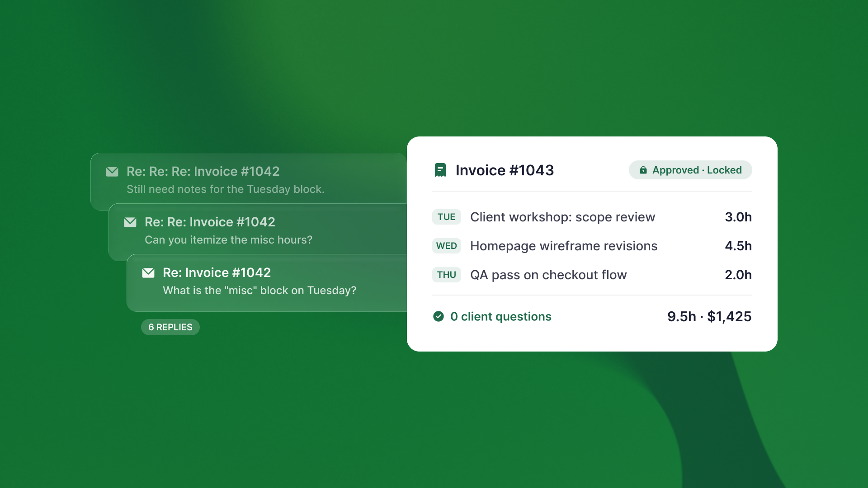Click the 4.5h hours value
Image resolution: width=868 pixels, height=488 pixels.
pos(738,246)
